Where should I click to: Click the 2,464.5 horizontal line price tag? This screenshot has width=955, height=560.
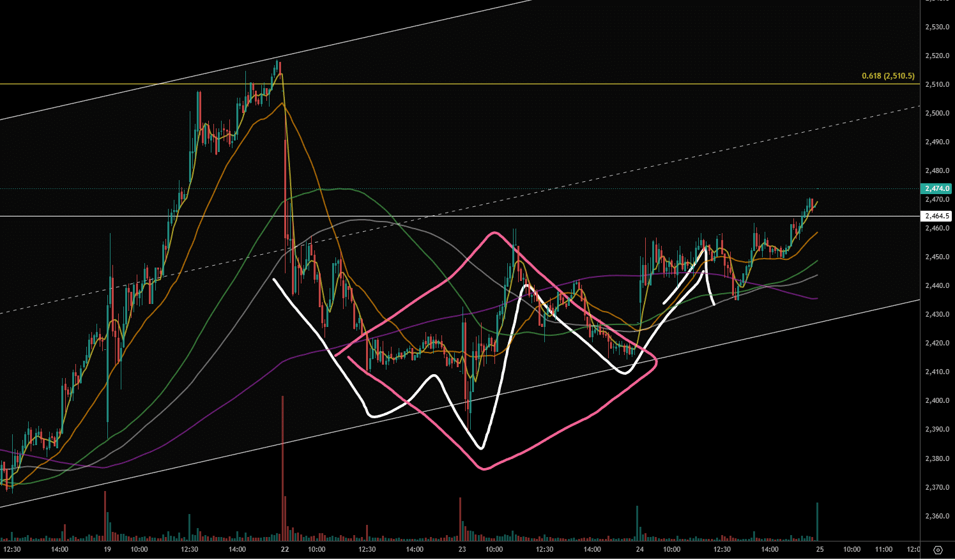[x=936, y=216]
